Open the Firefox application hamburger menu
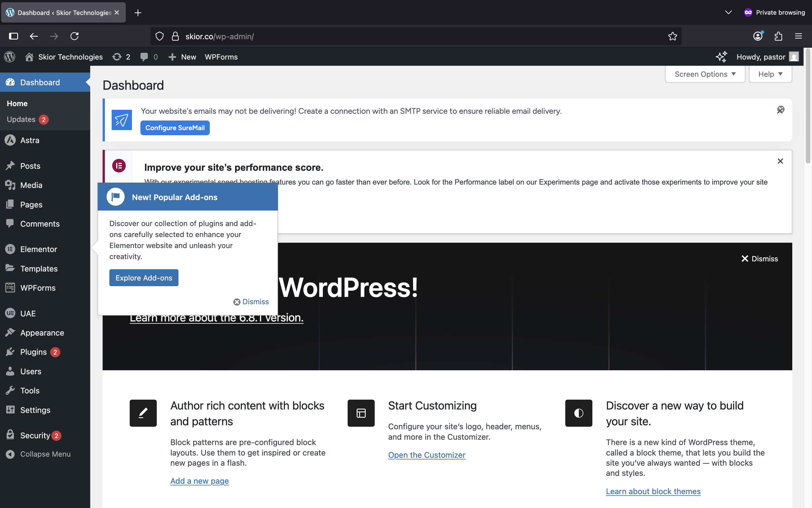 coord(798,36)
